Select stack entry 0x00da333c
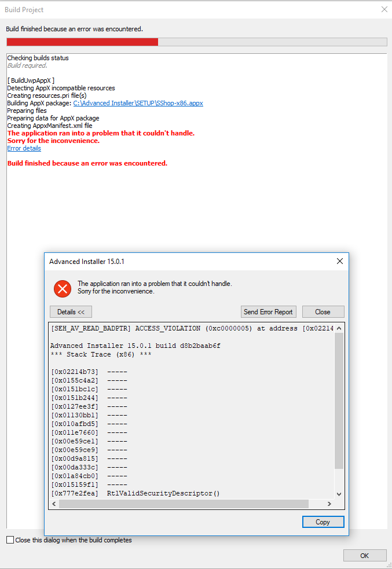The height and width of the screenshot is (569, 392). [x=89, y=468]
